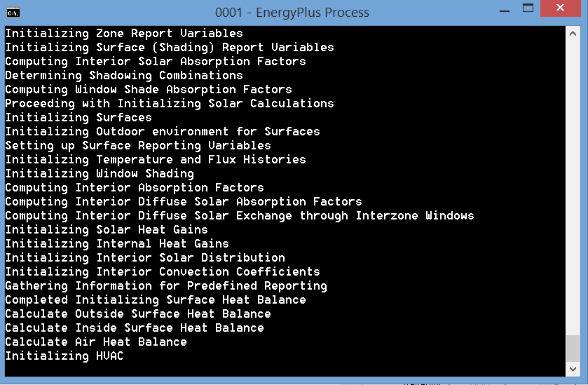Click 'Initializing Window Shading' output line
Viewport: 588px width, 385px height.
point(100,173)
